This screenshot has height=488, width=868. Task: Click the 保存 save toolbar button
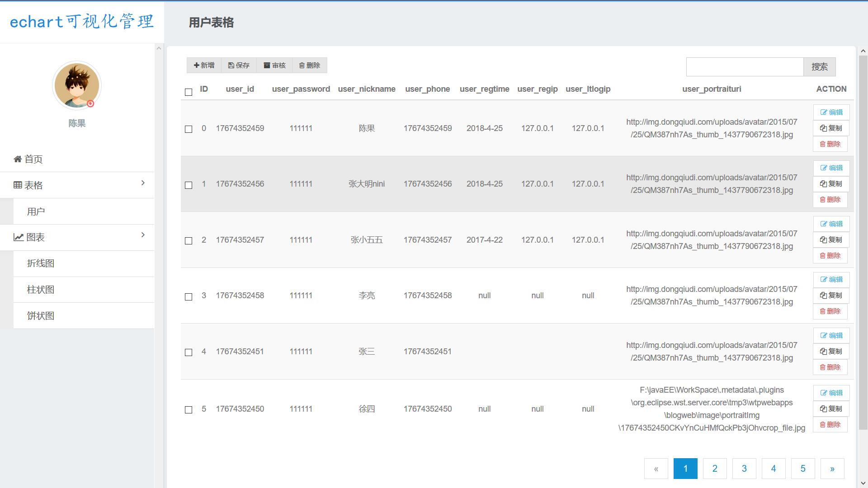click(239, 66)
